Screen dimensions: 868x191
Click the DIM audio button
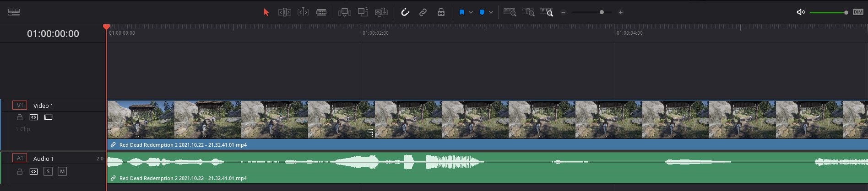point(858,12)
